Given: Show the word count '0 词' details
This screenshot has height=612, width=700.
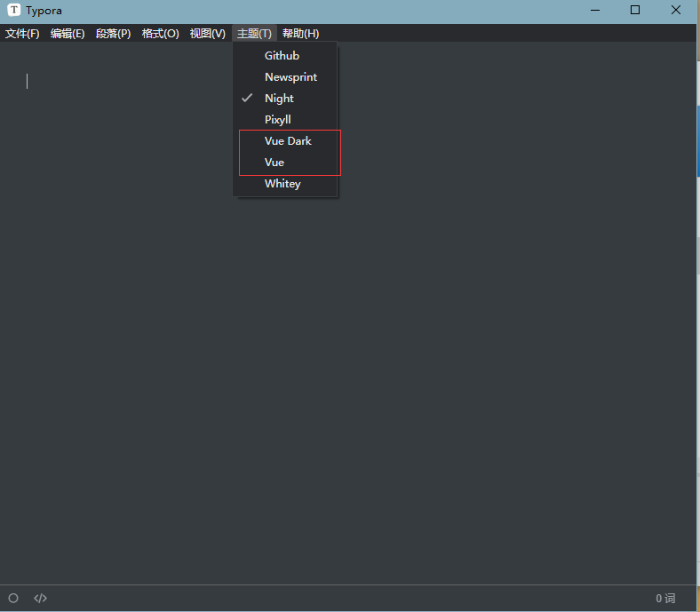Looking at the screenshot, I should click(665, 598).
